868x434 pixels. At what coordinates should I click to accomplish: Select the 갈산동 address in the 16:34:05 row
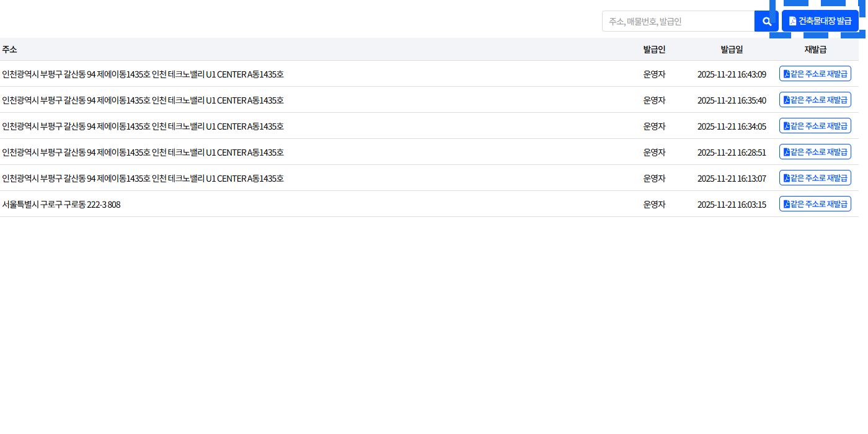click(143, 126)
